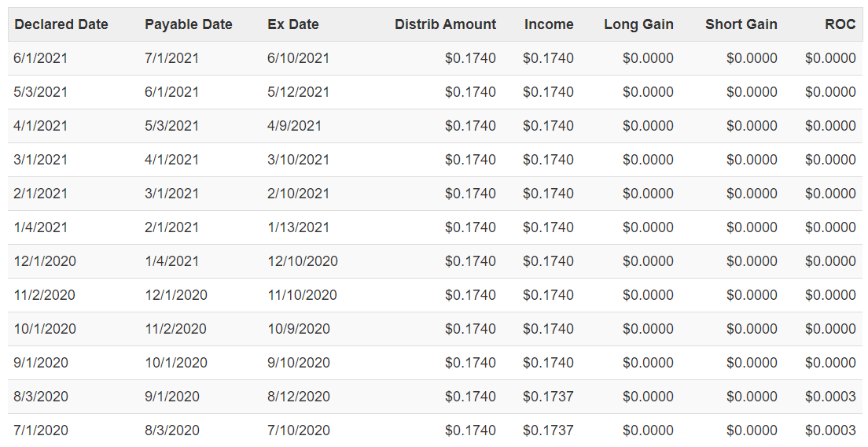Sort by the Payable Date column header

[188, 24]
